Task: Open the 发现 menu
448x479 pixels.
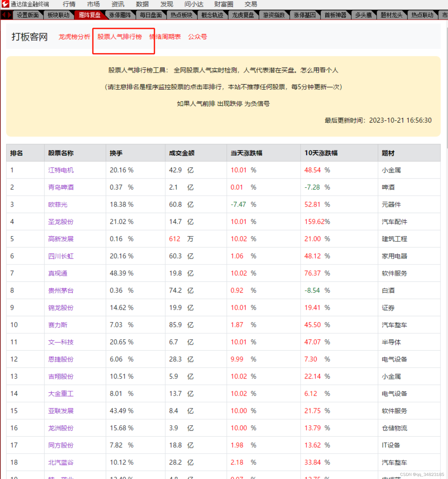Action: click(x=166, y=4)
